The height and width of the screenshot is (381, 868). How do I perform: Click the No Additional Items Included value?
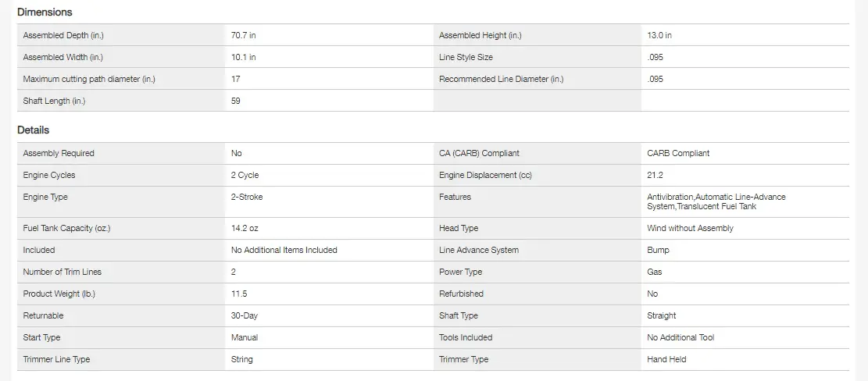(284, 250)
